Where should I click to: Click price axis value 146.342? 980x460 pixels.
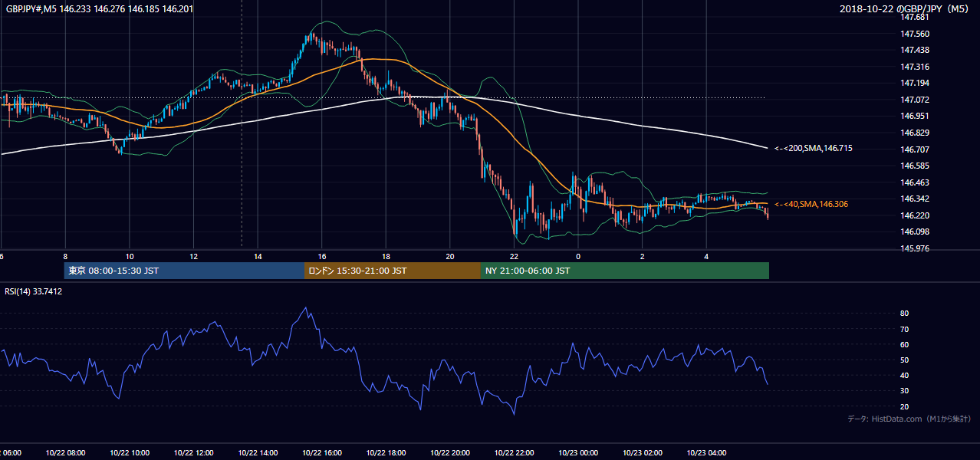tap(915, 199)
